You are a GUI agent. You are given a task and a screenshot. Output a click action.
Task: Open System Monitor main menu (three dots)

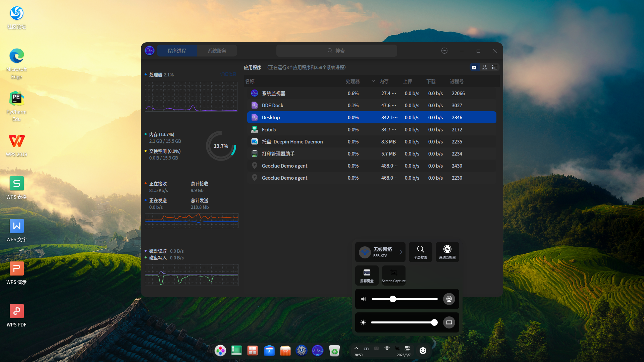(444, 51)
